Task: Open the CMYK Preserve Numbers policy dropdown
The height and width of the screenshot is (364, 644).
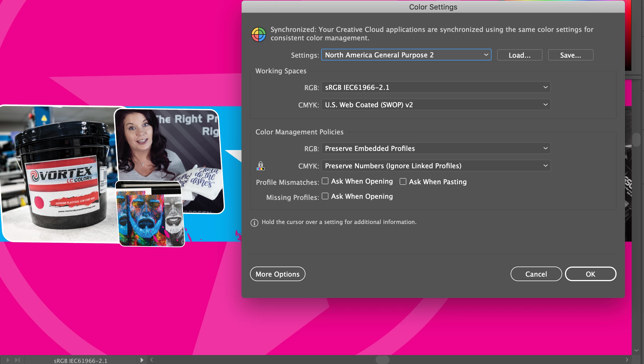Action: point(436,166)
